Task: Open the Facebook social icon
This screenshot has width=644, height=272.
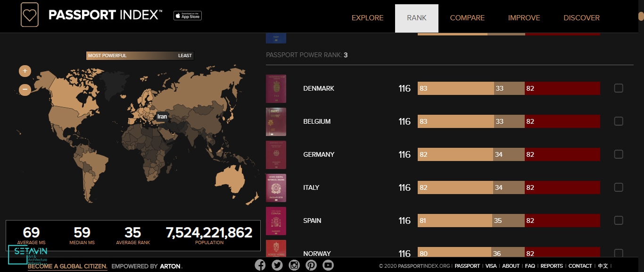Action: click(x=260, y=265)
